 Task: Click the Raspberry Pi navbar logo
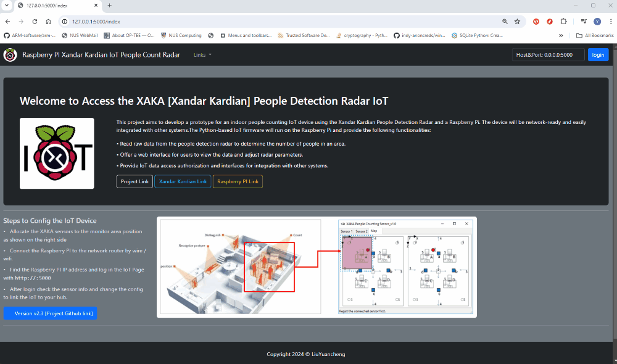pyautogui.click(x=10, y=55)
